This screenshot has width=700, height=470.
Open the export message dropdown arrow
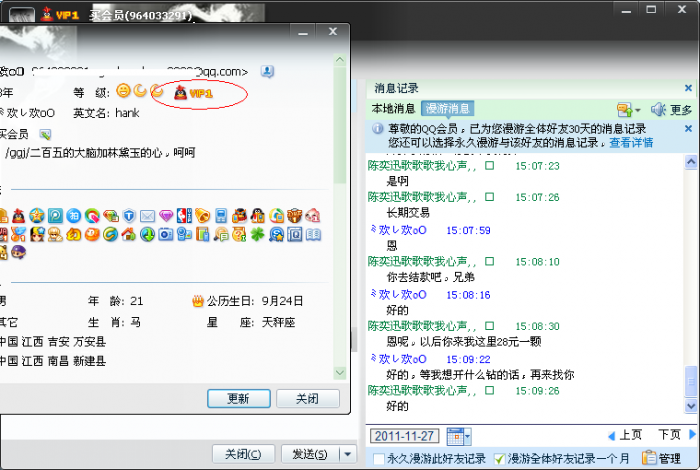click(638, 110)
